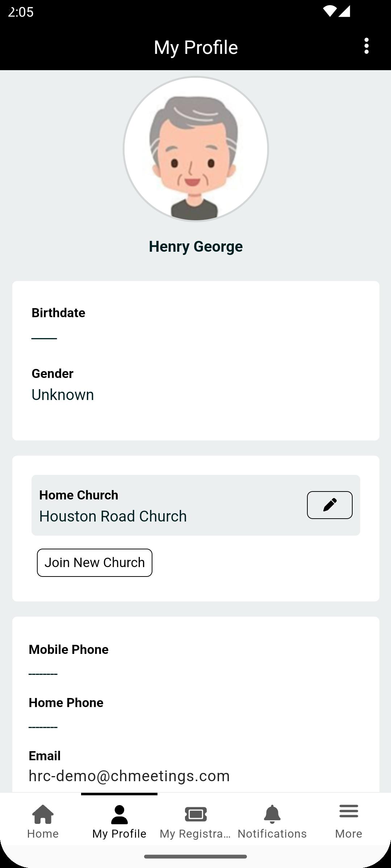Tap the Wi-Fi status icon
Viewport: 391px width, 868px height.
329,12
